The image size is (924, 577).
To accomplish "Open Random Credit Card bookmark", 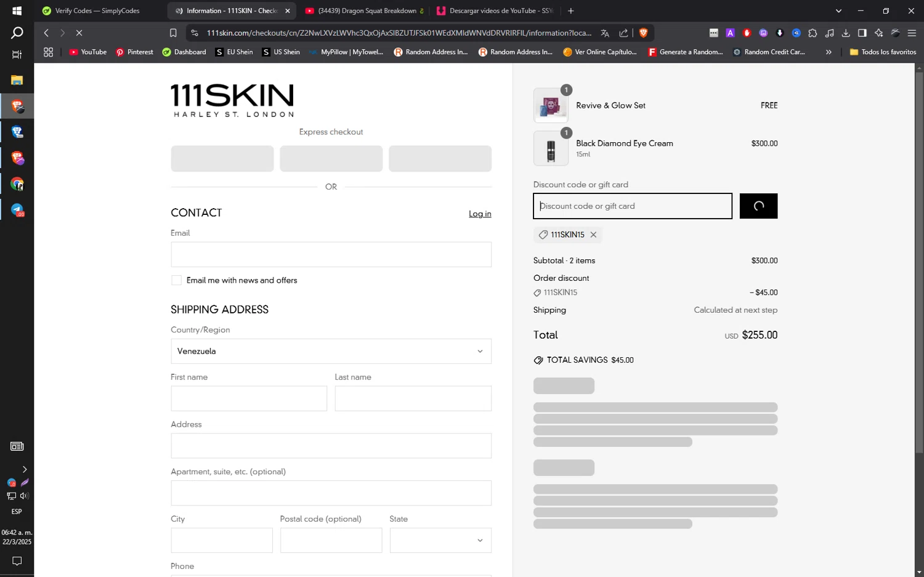I will (769, 52).
